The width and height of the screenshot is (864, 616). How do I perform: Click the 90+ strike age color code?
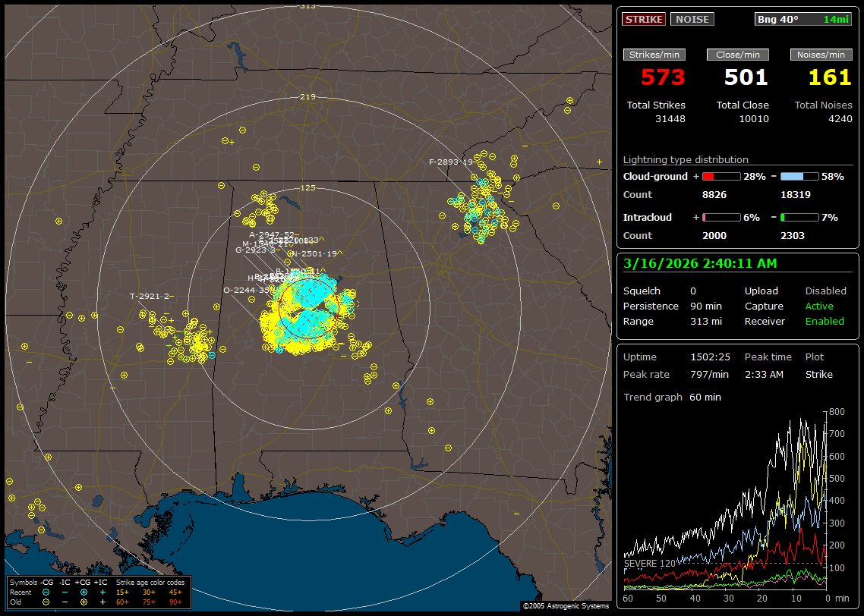pyautogui.click(x=175, y=602)
